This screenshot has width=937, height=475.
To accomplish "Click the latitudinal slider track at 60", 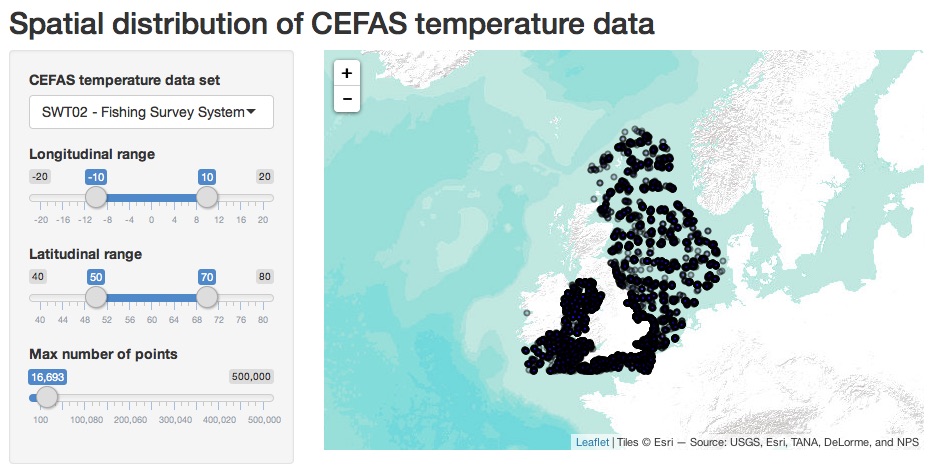I will pos(152,298).
